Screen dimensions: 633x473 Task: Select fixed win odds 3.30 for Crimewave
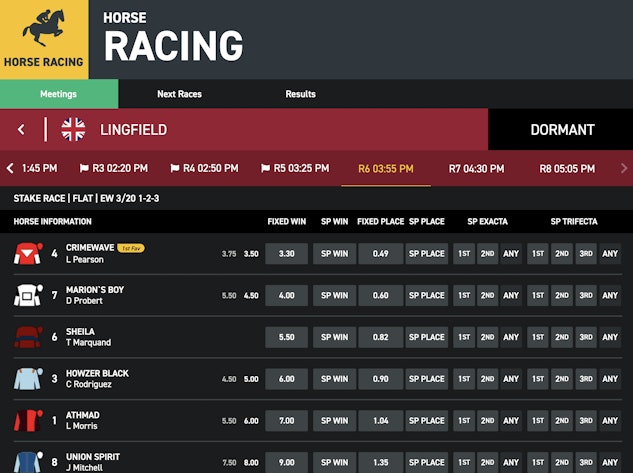[286, 254]
